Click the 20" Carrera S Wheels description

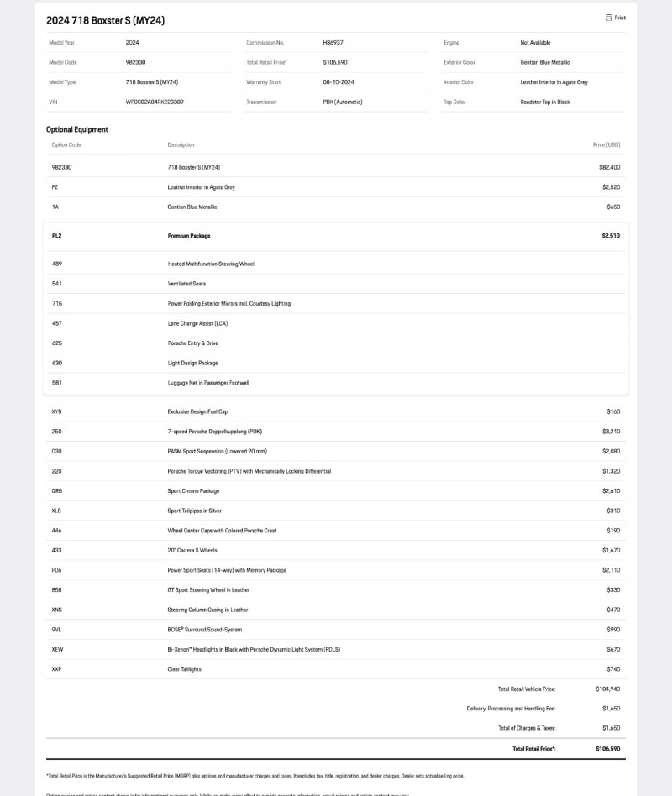point(192,551)
